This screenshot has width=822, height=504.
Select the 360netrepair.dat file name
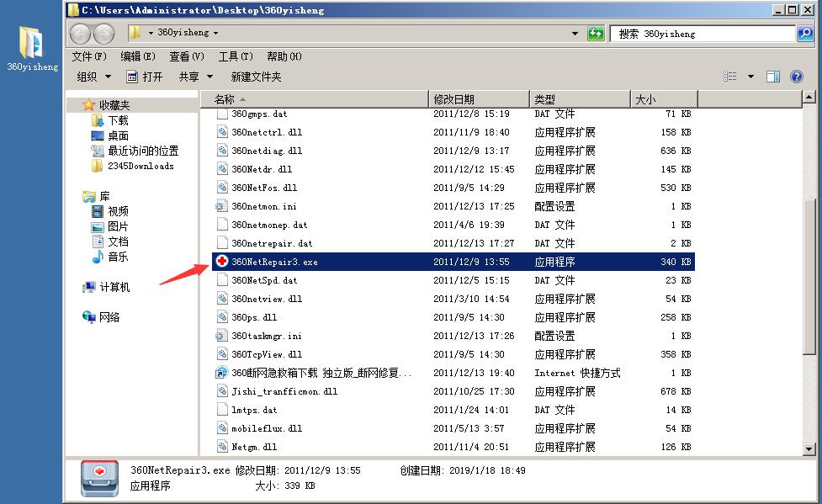point(272,243)
